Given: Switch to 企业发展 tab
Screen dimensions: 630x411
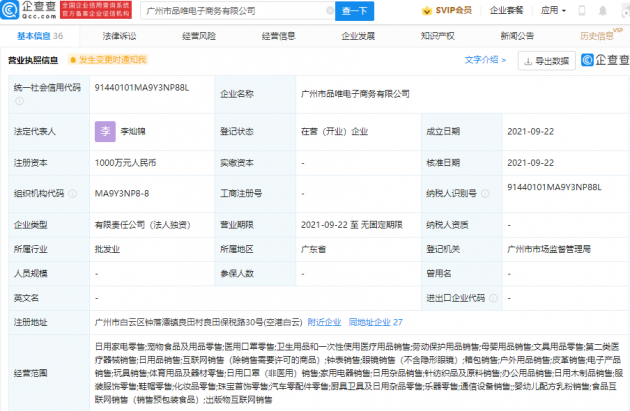Looking at the screenshot, I should tap(358, 36).
